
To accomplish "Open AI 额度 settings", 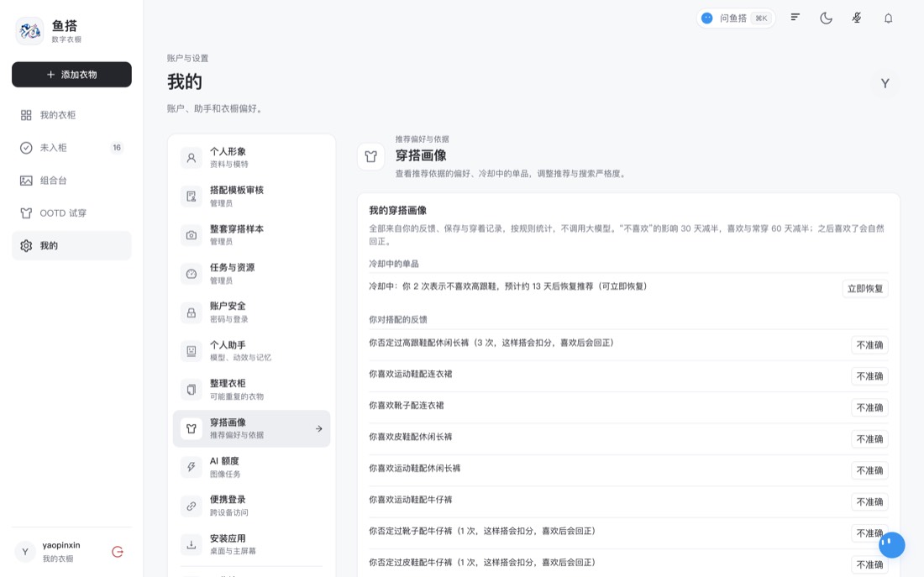I will 252,467.
